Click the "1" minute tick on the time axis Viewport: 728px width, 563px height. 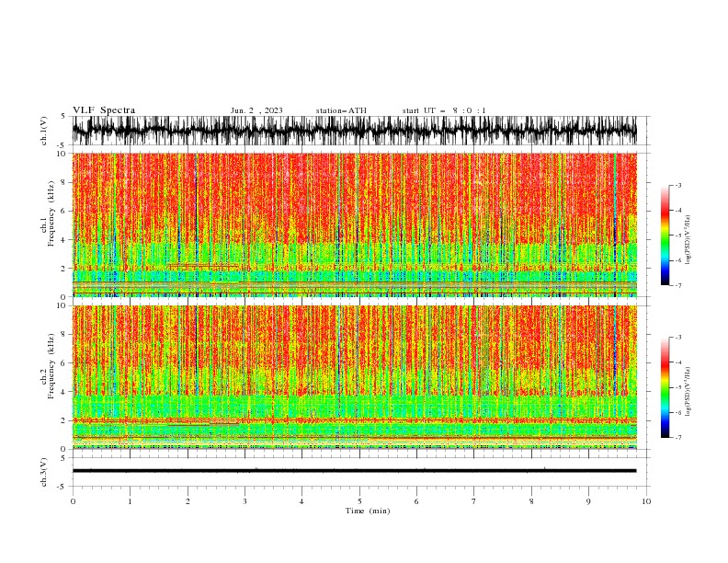[130, 501]
